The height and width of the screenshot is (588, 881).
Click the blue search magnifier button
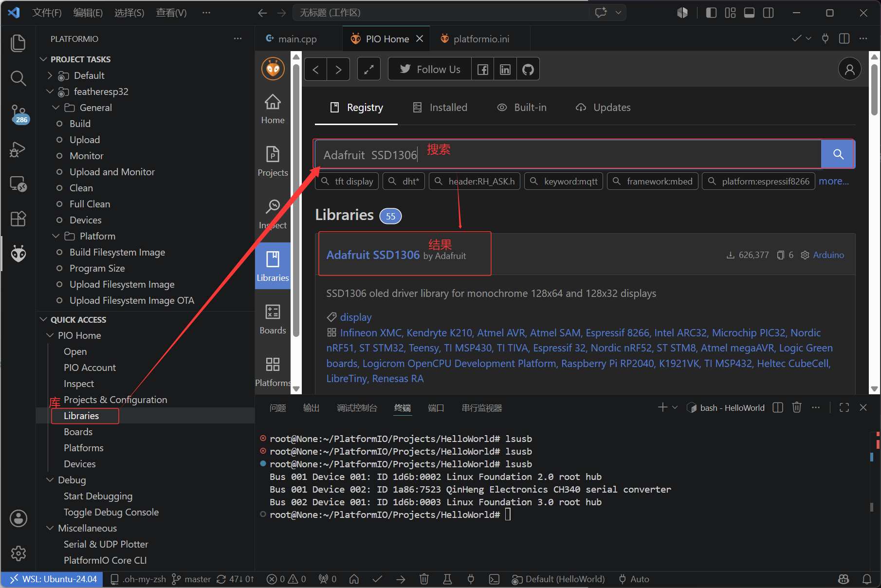coord(838,154)
